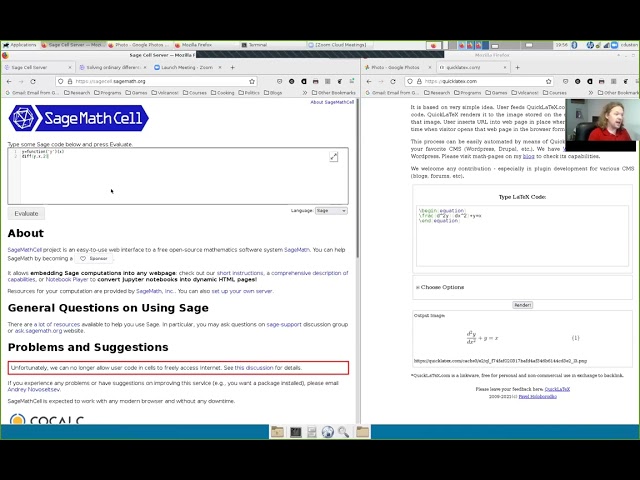This screenshot has height=480, width=640.
Task: Open the magnifier search icon in dock
Action: tap(344, 432)
